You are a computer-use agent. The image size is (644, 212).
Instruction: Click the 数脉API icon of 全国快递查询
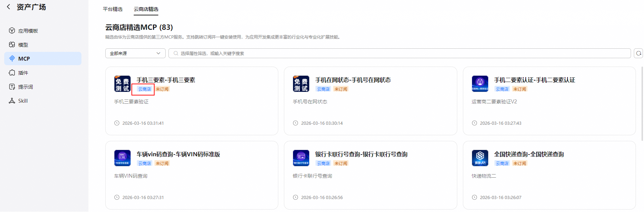point(480,158)
